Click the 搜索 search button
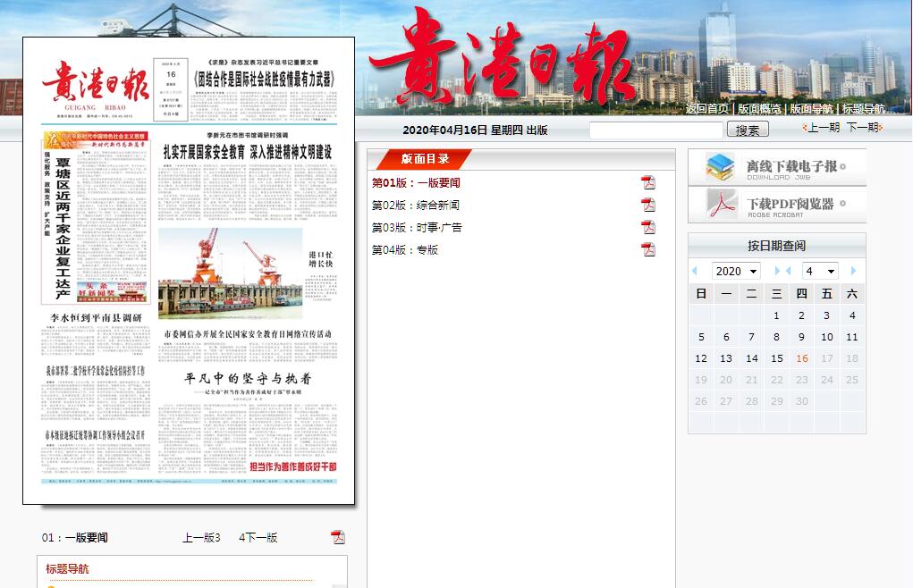Viewport: 913px width, 588px height. [748, 130]
